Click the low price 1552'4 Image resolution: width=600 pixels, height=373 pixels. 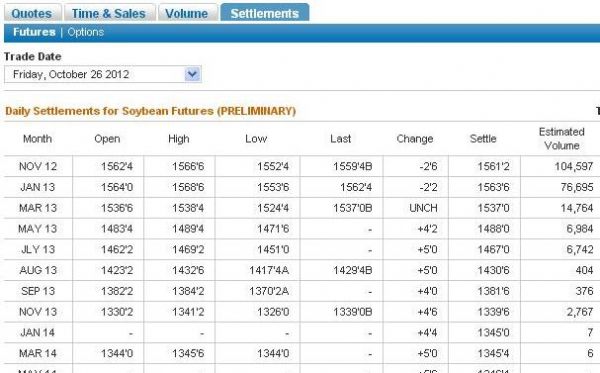[x=273, y=166]
